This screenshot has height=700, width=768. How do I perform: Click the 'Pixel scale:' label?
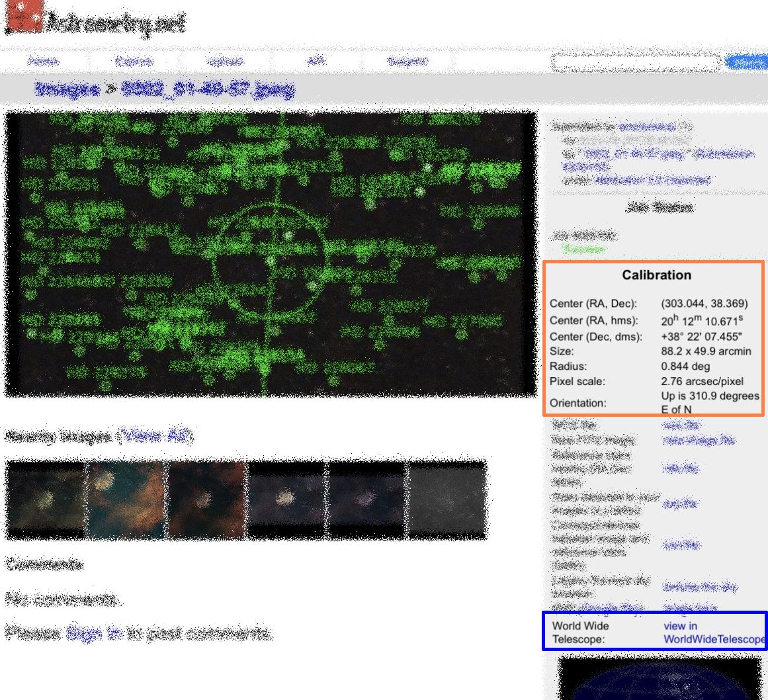577,381
